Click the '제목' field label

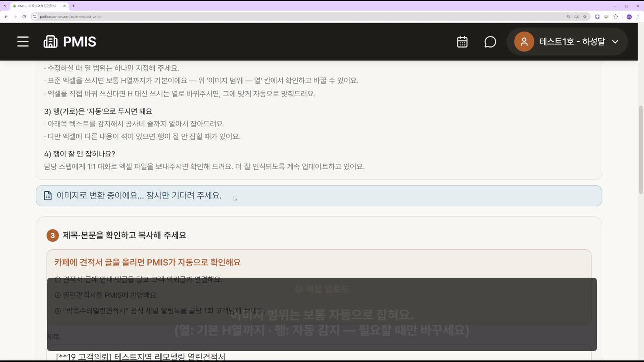(x=53, y=337)
